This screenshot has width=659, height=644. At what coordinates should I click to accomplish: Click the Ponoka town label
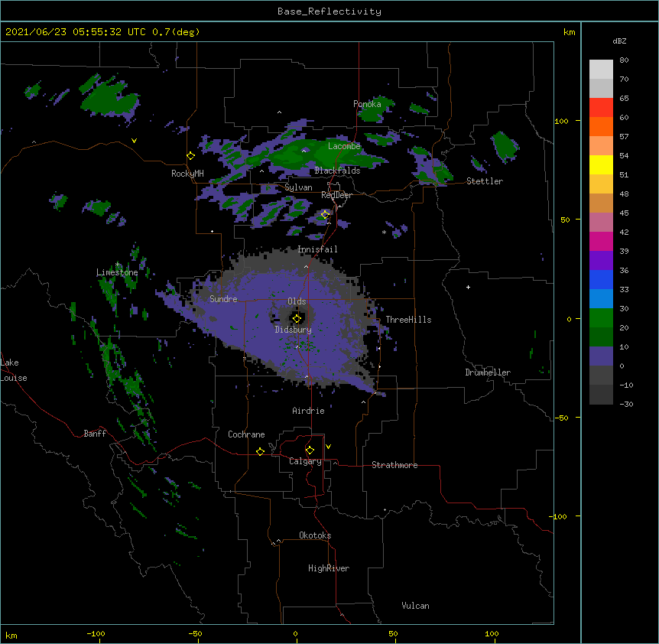pos(367,104)
